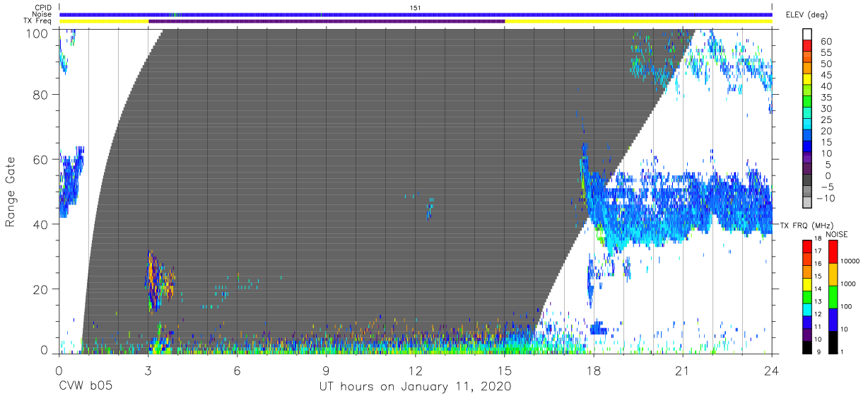Click x-axis tick label 24
868x401 pixels.
pyautogui.click(x=772, y=371)
